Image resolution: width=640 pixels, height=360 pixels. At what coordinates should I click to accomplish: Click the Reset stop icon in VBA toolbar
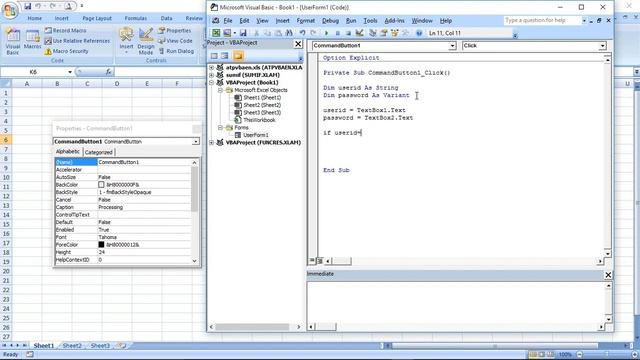coord(348,33)
